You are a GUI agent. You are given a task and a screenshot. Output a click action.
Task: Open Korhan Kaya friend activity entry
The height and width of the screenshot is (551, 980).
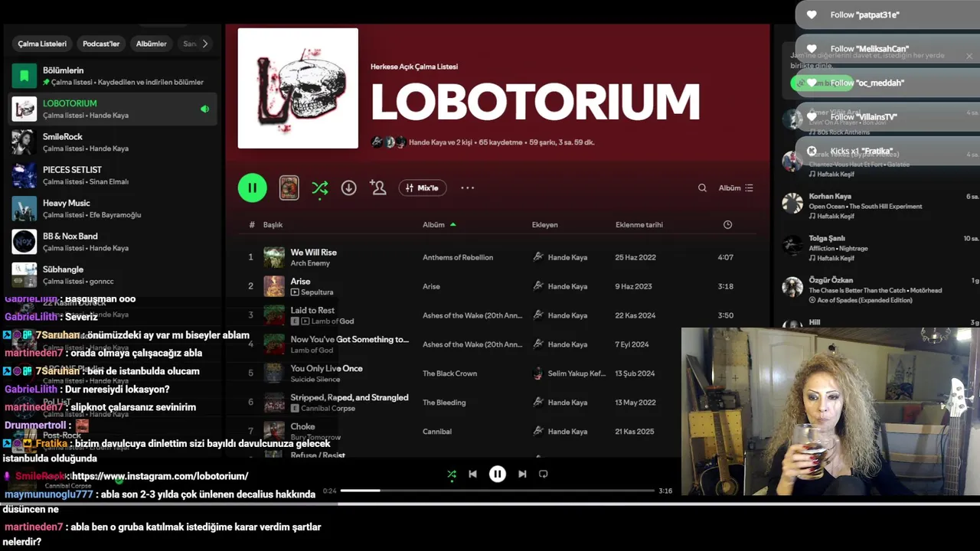tap(879, 206)
